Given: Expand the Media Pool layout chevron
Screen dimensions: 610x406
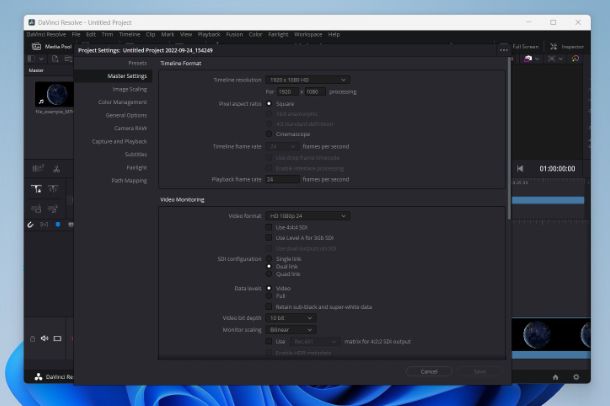Looking at the screenshot, I should [41, 59].
